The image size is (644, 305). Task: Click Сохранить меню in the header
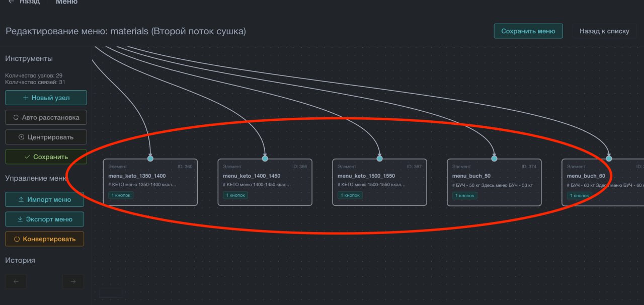point(528,31)
